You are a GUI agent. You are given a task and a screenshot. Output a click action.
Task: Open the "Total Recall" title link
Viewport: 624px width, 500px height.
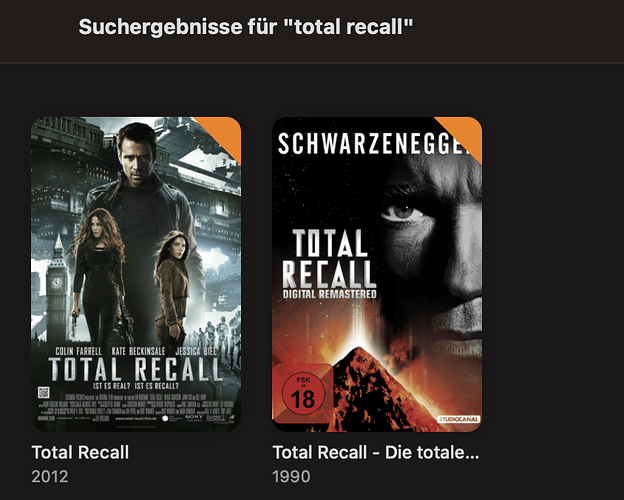[80, 452]
